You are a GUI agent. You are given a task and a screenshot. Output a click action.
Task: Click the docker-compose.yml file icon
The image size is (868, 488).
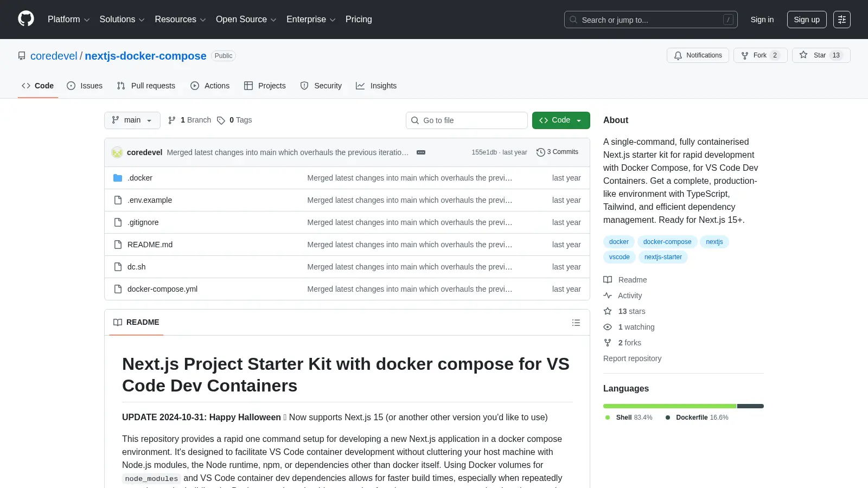click(118, 289)
